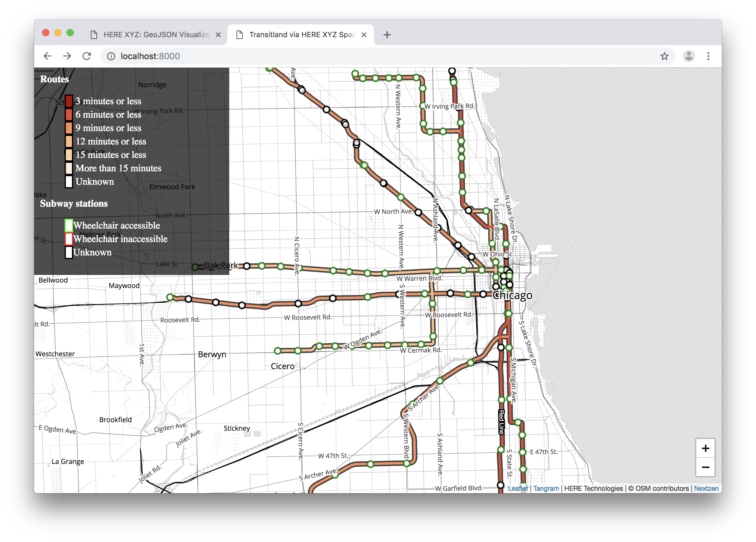Reload the page with the refresh icon
The width and height of the screenshot is (756, 542).
click(x=87, y=56)
